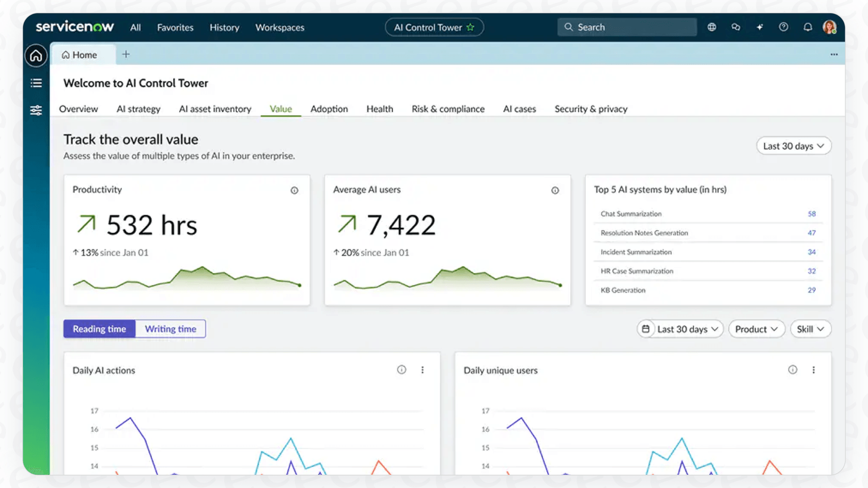Click the info icon on the Productivity card
Image resolution: width=868 pixels, height=488 pixels.
294,190
